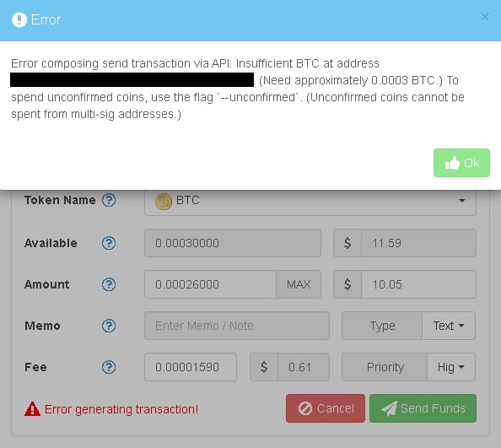Confirm the error with Ok button
The width and height of the screenshot is (501, 448).
pos(461,163)
